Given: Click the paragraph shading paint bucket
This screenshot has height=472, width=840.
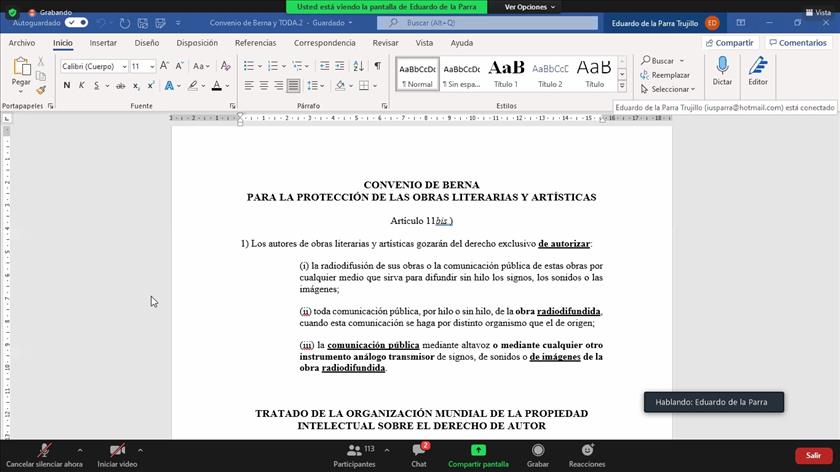Looking at the screenshot, I should point(340,86).
